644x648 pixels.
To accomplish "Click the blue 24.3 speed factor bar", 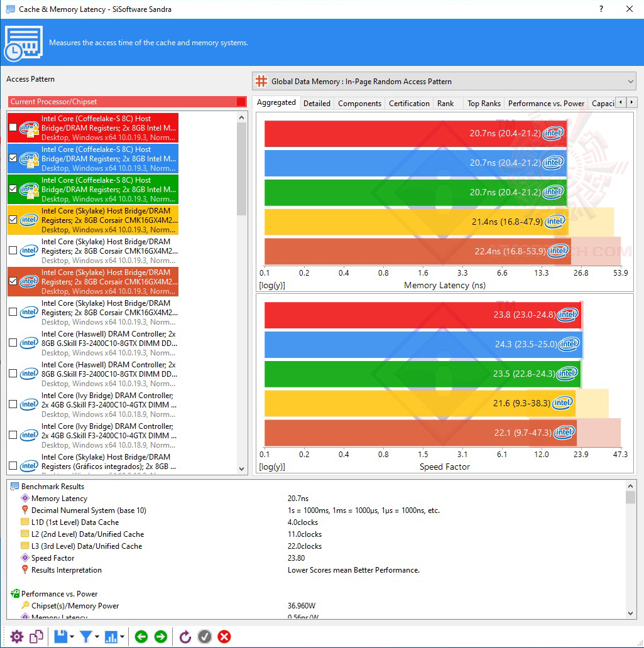I will [423, 344].
